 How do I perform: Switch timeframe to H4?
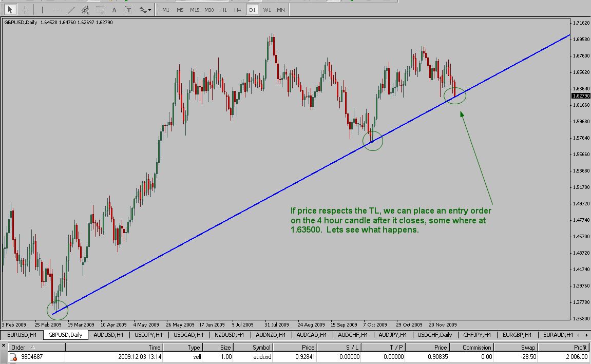237,10
